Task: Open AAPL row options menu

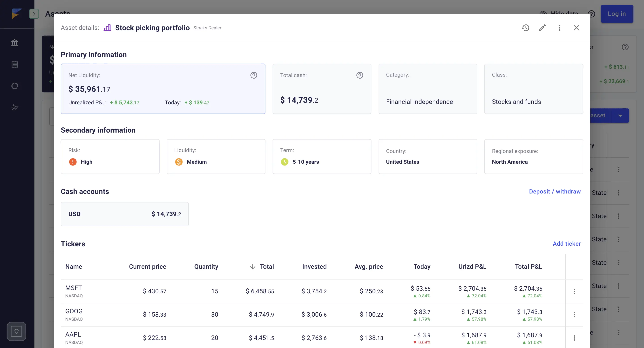Action: (574, 338)
